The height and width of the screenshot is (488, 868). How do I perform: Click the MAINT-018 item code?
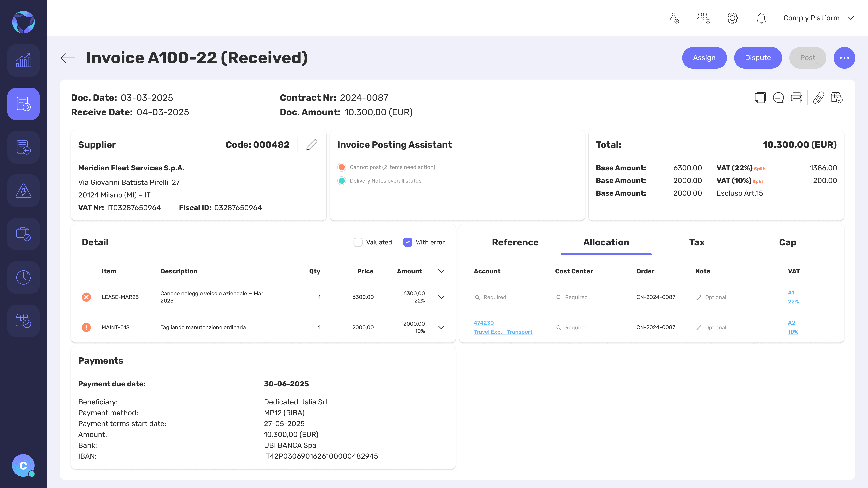(115, 327)
